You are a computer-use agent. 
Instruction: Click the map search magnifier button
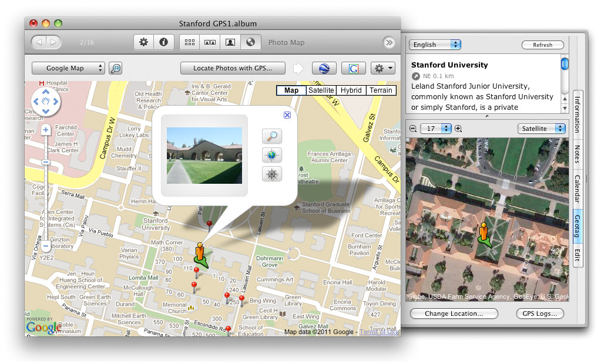(116, 68)
